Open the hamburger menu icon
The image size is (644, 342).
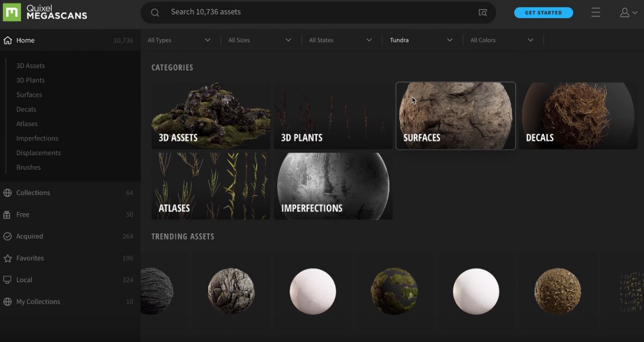(596, 13)
